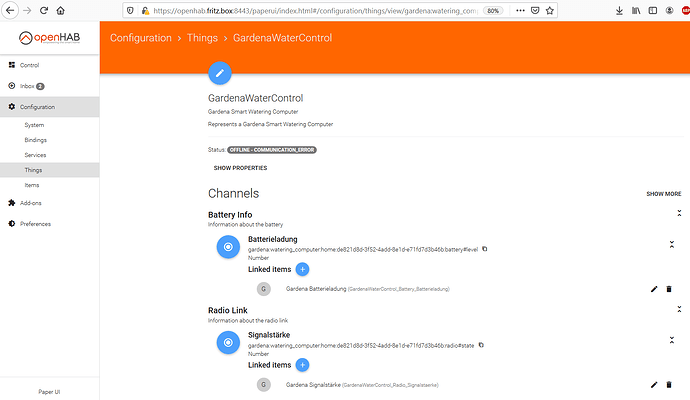Click the openHAB logo

pos(49,38)
